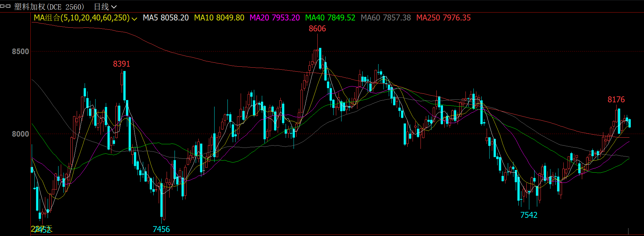
Task: Open the 日线 period dropdown
Action: click(x=105, y=7)
